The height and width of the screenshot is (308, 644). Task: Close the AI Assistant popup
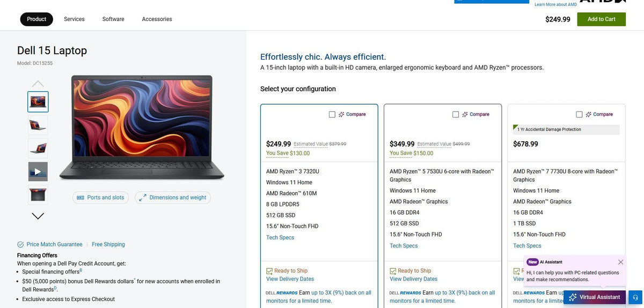coord(620,262)
